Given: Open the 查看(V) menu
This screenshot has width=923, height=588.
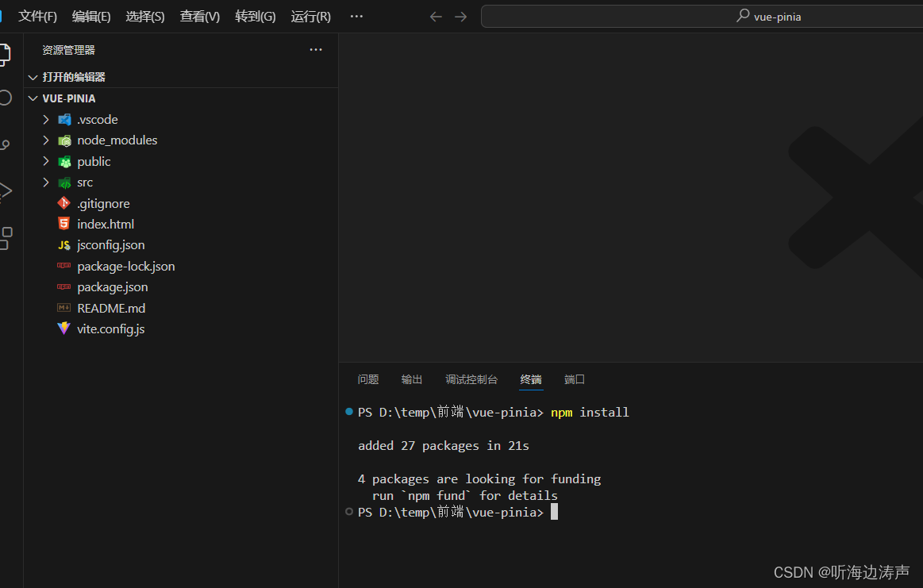Looking at the screenshot, I should pos(199,17).
